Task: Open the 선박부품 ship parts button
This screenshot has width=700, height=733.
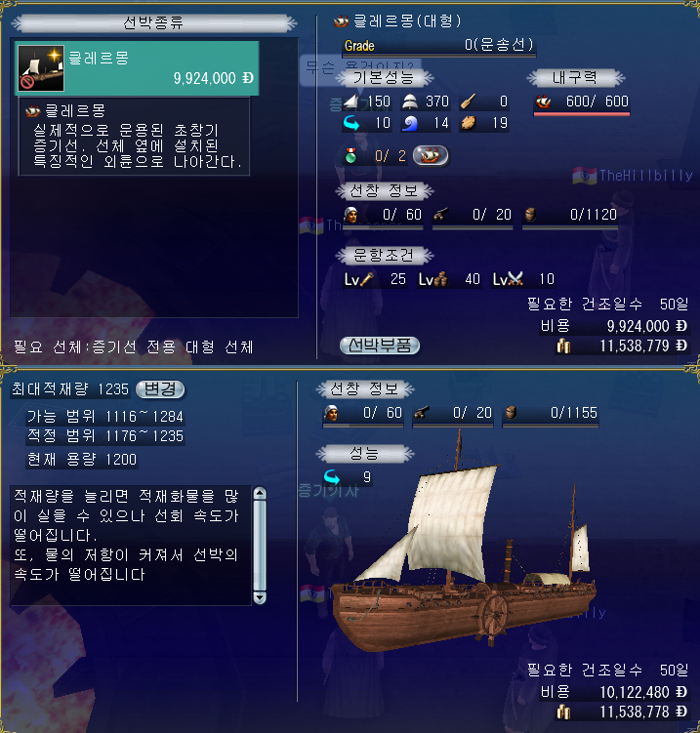Action: [380, 346]
